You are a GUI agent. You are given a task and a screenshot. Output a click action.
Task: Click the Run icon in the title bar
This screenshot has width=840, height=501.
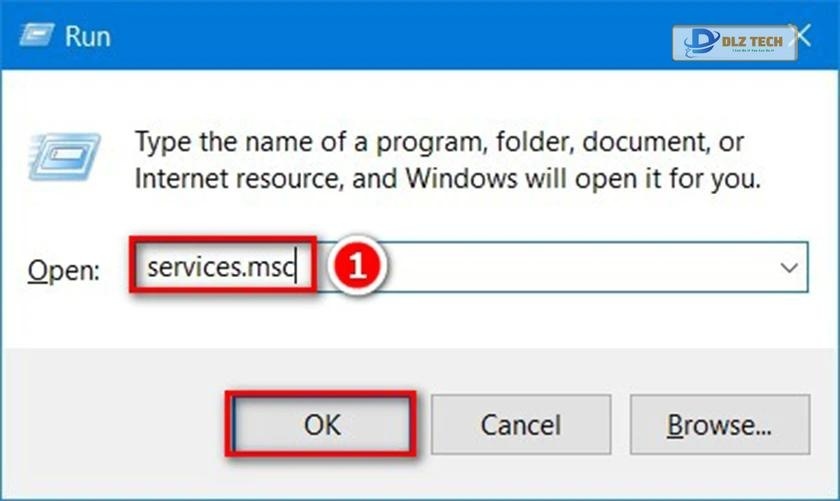35,36
